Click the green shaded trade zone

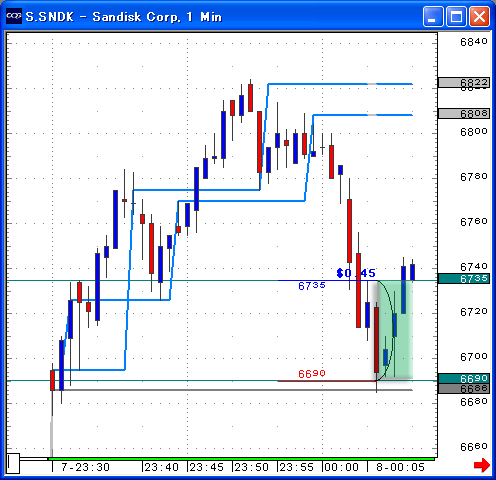[x=395, y=330]
